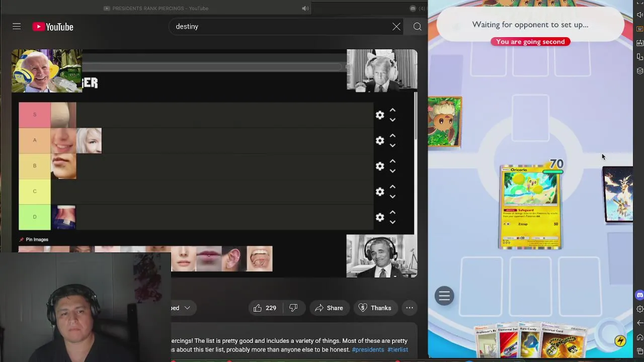644x362 pixels.
Task: Click the blonde woman image in A tier
Action: pos(89,140)
